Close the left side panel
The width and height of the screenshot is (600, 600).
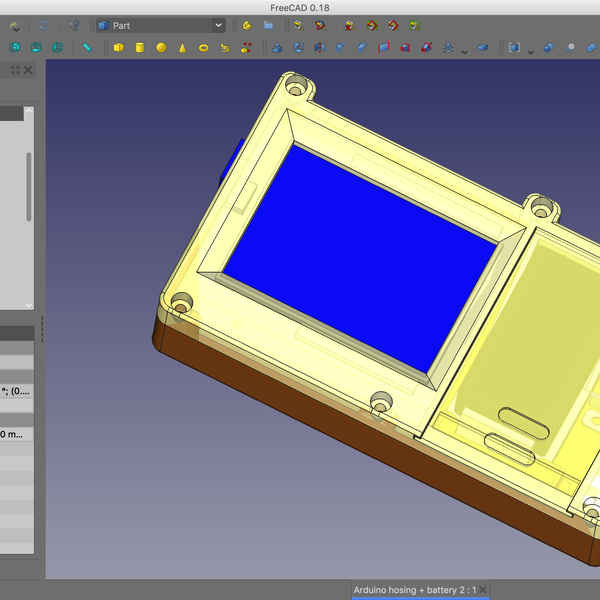click(x=28, y=70)
